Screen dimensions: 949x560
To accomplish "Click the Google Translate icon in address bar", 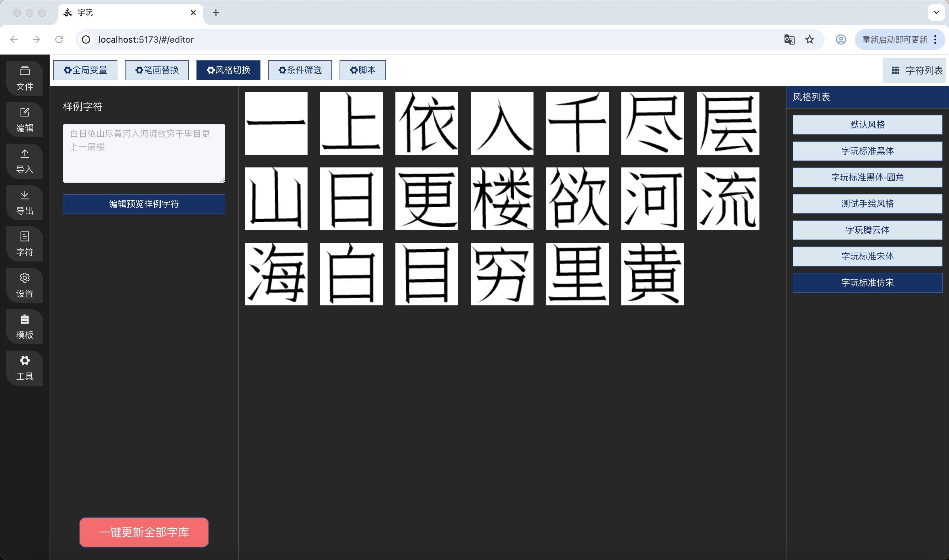I will coord(789,40).
